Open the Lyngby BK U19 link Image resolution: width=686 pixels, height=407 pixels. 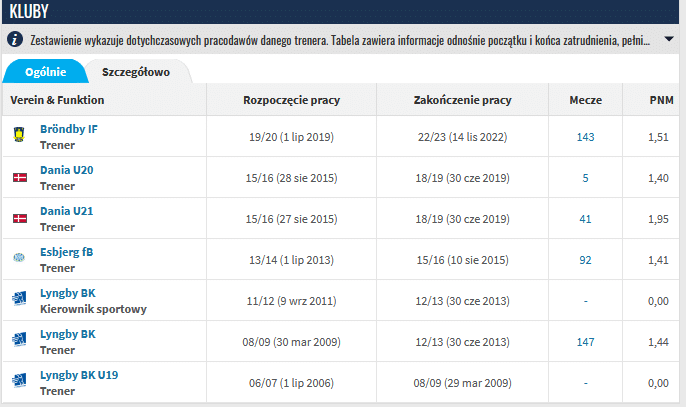[x=79, y=375]
